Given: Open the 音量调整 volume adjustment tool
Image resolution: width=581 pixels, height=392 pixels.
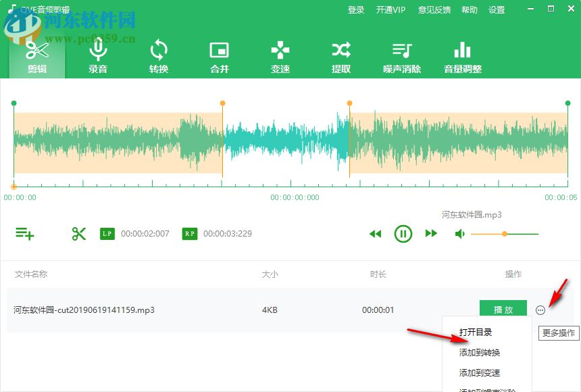Looking at the screenshot, I should pos(462,56).
